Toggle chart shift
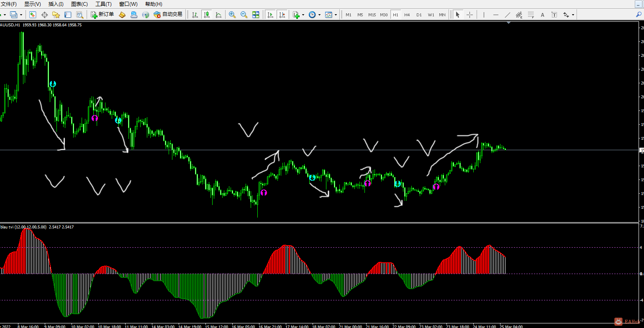This screenshot has width=644, height=328. (282, 15)
